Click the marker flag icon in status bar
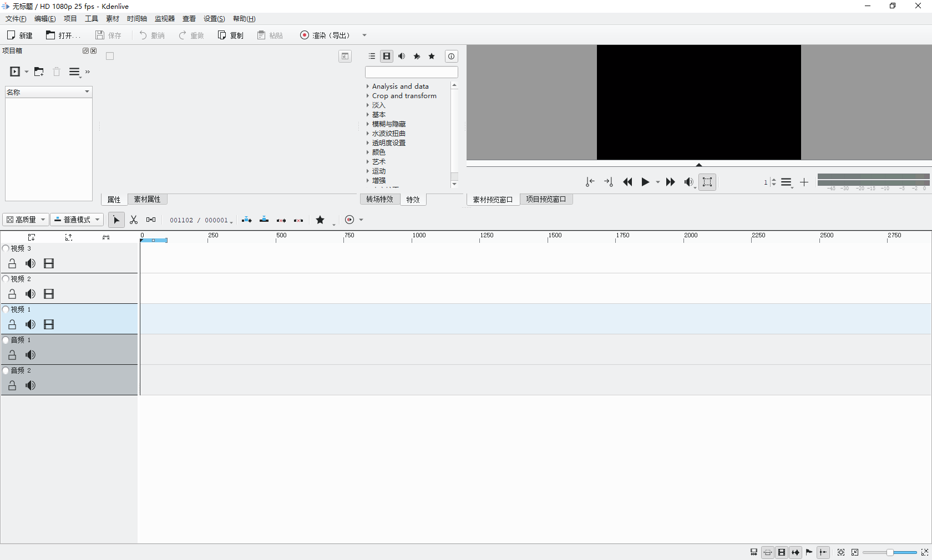 809,552
